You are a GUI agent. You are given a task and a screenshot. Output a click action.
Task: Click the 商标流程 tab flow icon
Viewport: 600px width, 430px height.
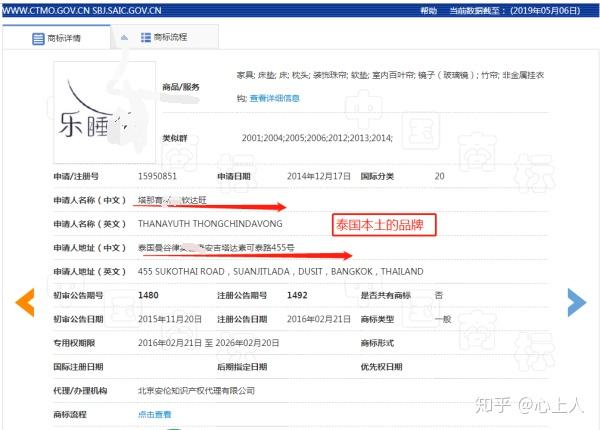146,37
